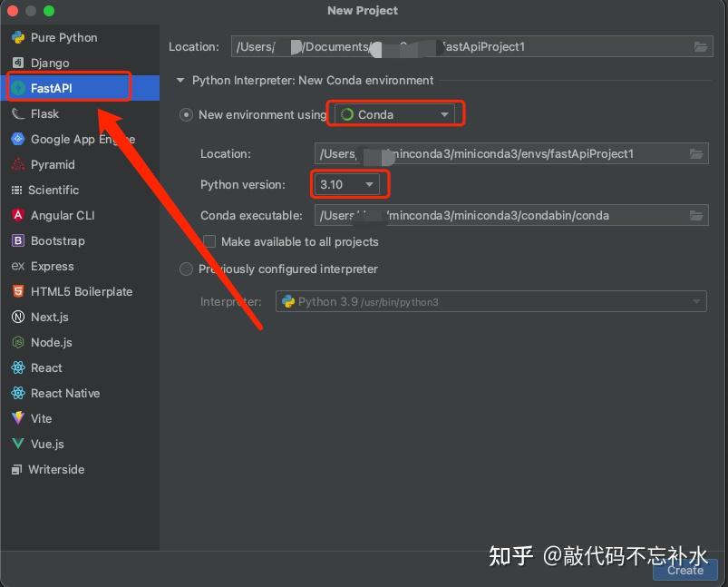
Task: Click the Vue.js V icon
Action: coord(17,444)
